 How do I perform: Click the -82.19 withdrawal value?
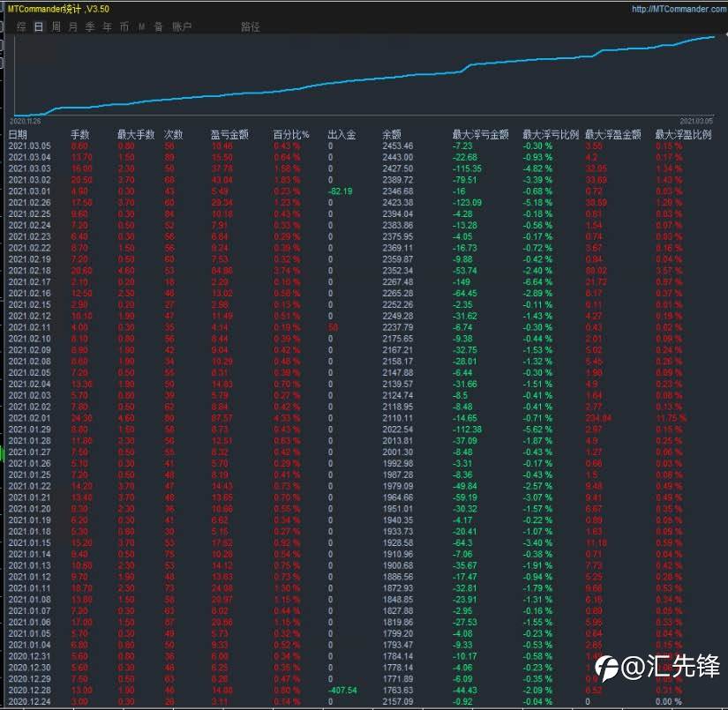[x=340, y=191]
